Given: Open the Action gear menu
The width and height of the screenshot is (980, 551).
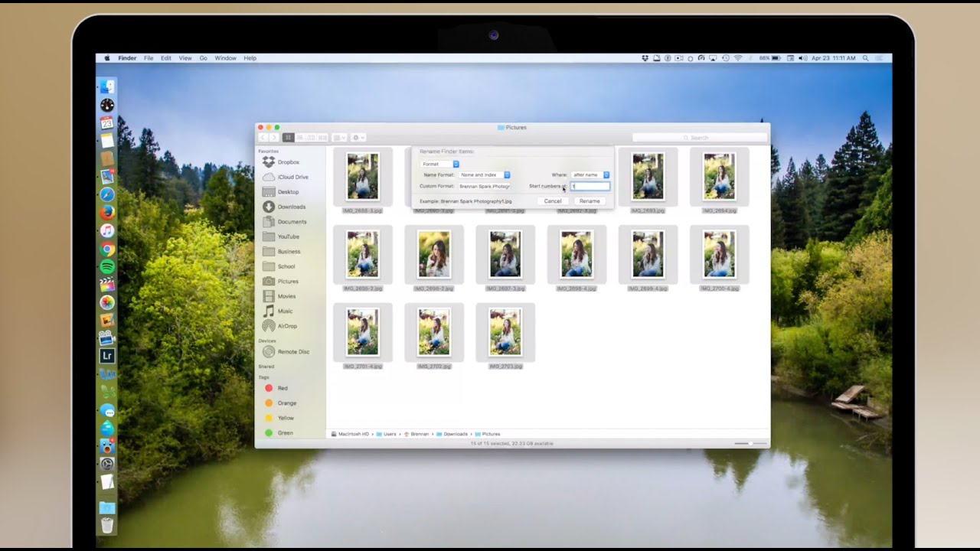Looking at the screenshot, I should 358,138.
